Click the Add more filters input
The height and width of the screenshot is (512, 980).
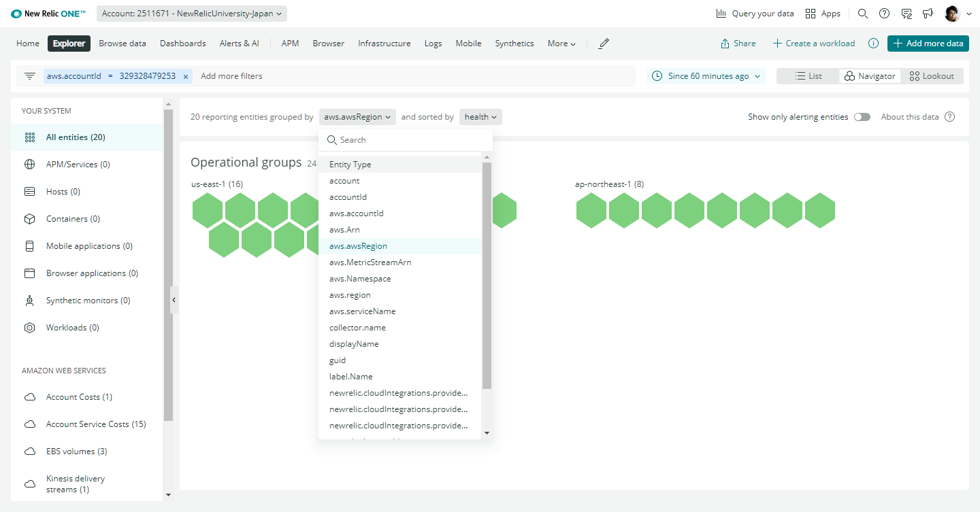click(231, 76)
